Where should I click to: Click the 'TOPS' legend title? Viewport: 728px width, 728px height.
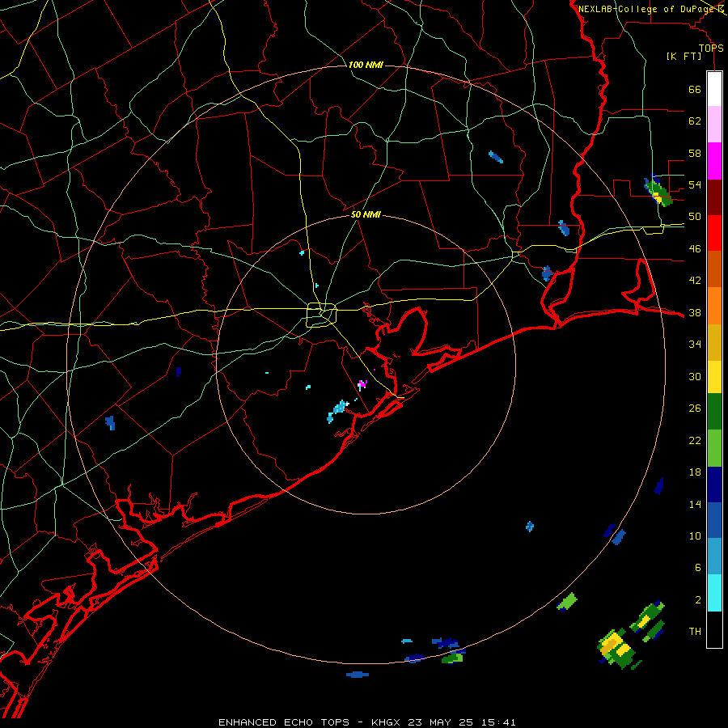[x=711, y=49]
